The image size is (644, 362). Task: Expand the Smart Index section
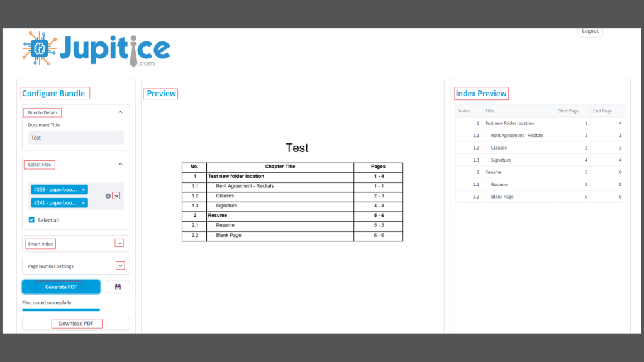click(120, 243)
